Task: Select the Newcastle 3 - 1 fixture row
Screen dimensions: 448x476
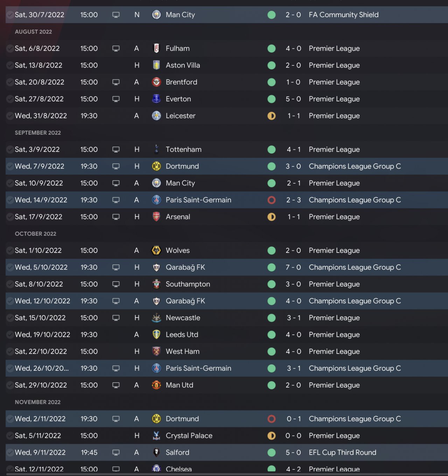Action: click(227, 318)
